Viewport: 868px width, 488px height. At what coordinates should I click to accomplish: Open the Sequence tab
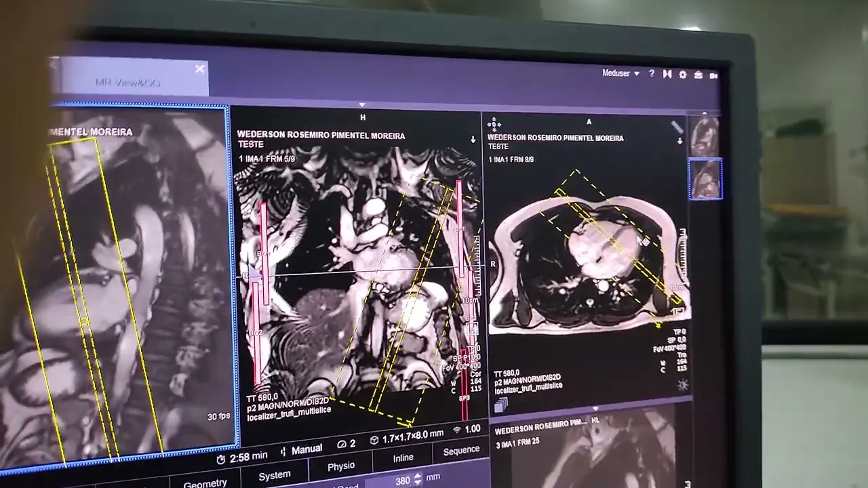pyautogui.click(x=461, y=450)
